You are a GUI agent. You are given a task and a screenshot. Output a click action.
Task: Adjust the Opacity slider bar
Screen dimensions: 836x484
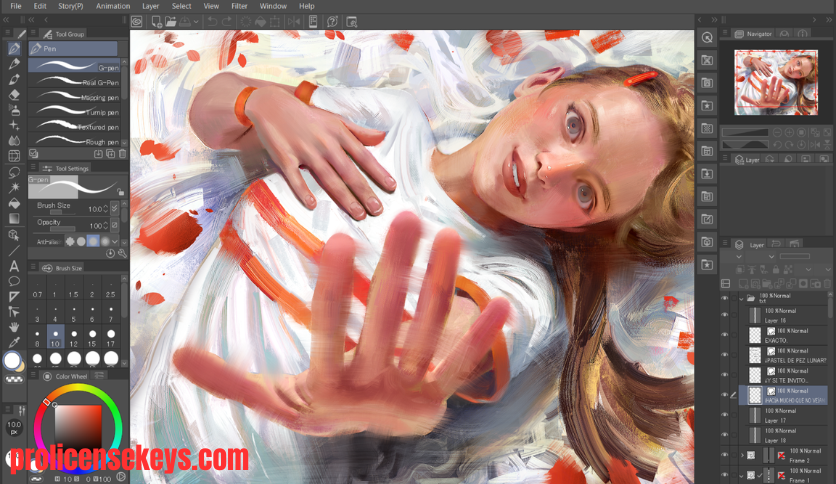(62, 229)
